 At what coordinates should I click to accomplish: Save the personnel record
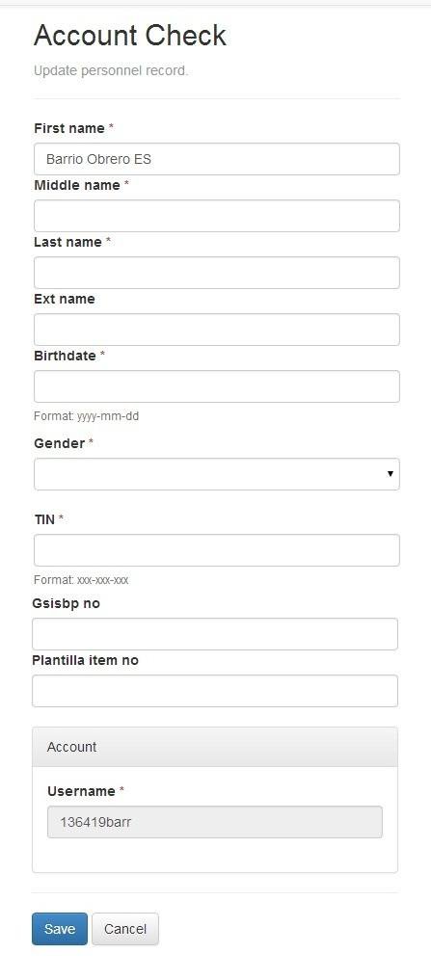point(60,929)
